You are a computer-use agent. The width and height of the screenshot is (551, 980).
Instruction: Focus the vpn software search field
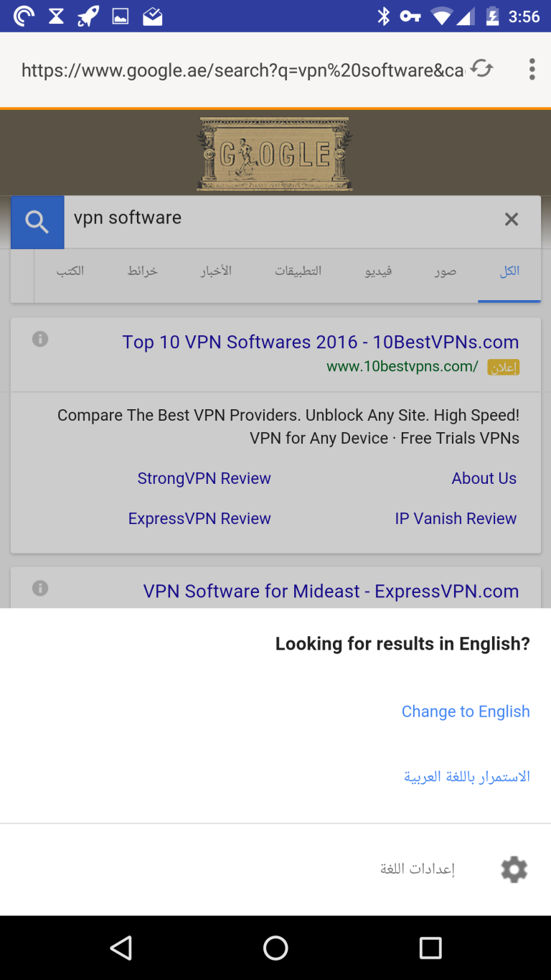coord(280,218)
